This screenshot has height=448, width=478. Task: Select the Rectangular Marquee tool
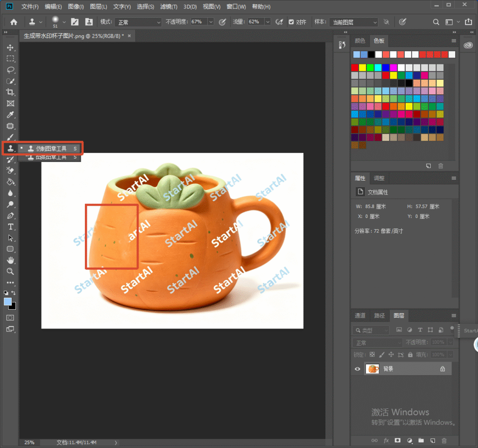(10, 59)
